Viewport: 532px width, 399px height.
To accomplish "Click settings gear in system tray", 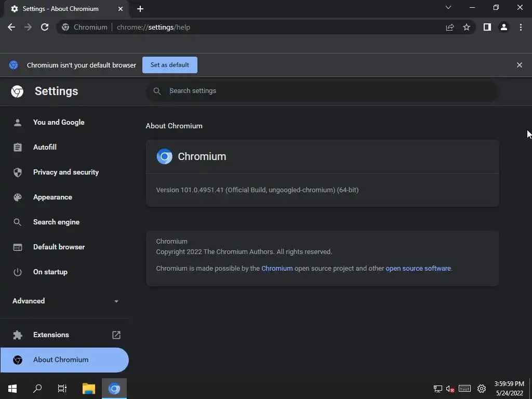I will [482, 389].
